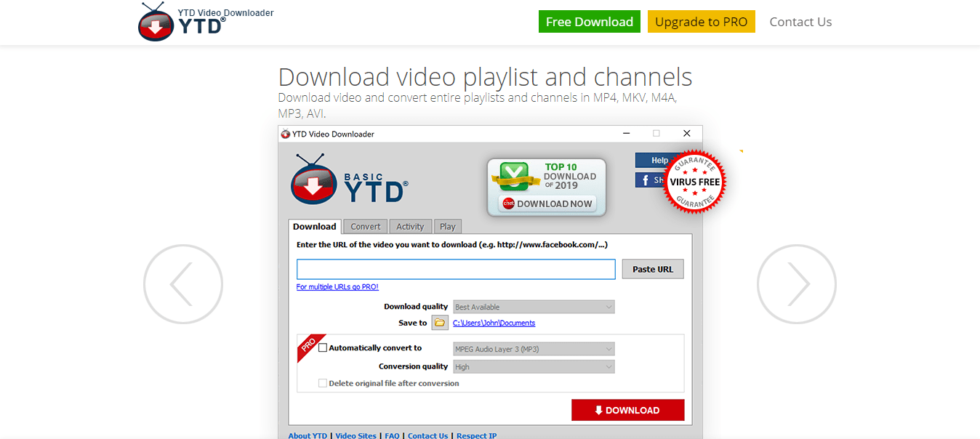The height and width of the screenshot is (439, 980).
Task: Switch to the Download tab
Action: coord(315,226)
